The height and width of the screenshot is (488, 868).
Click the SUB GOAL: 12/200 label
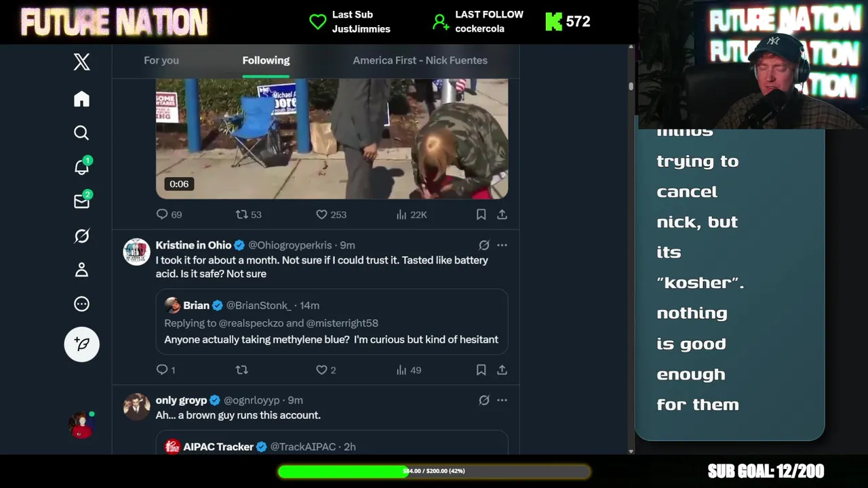(x=766, y=471)
